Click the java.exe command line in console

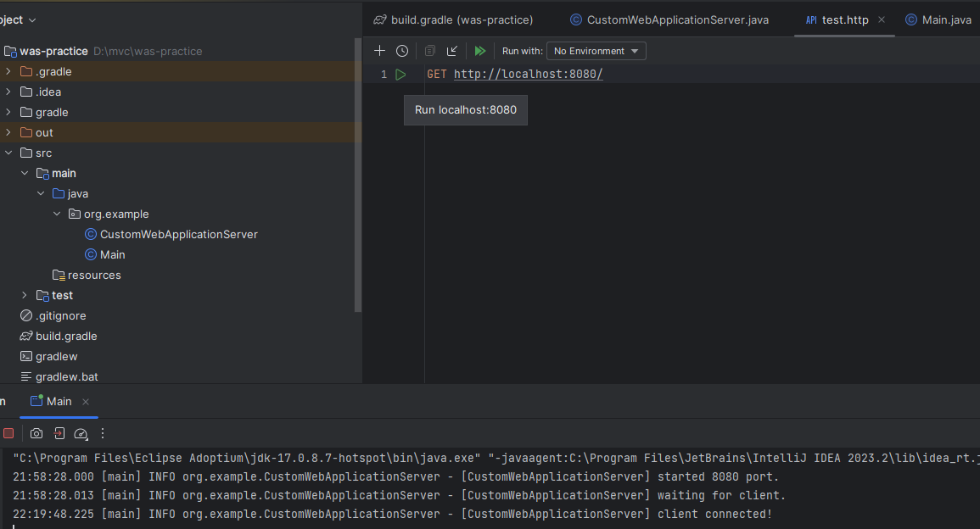pyautogui.click(x=496, y=458)
